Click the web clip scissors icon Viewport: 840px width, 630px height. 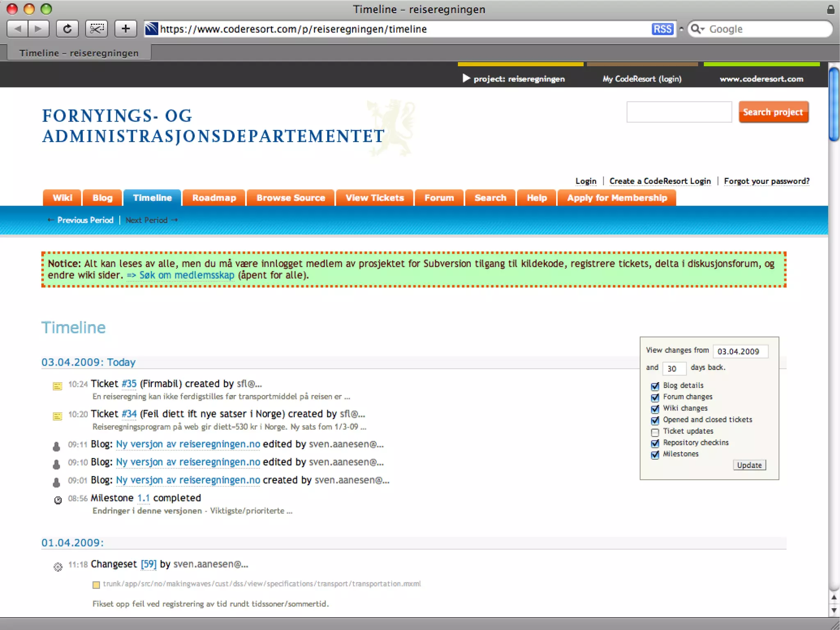pos(97,29)
